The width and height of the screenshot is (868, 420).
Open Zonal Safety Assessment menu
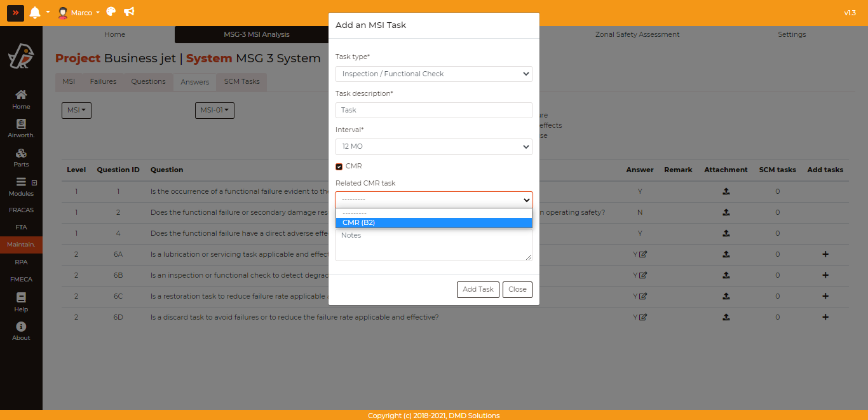point(637,34)
